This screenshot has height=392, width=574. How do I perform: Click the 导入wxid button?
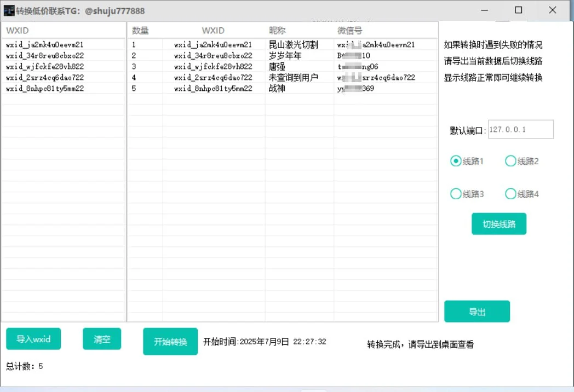point(33,339)
